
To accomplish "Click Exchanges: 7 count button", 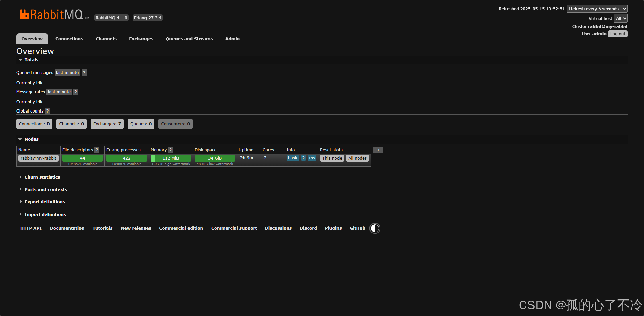I will coord(107,124).
